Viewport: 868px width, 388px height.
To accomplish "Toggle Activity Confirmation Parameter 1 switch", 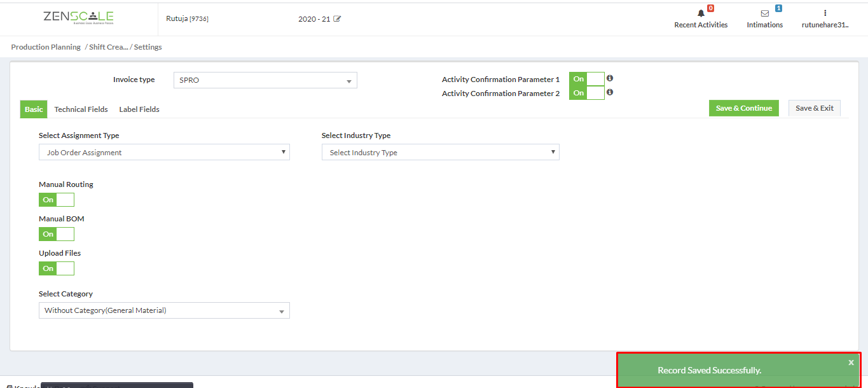I will pos(587,79).
